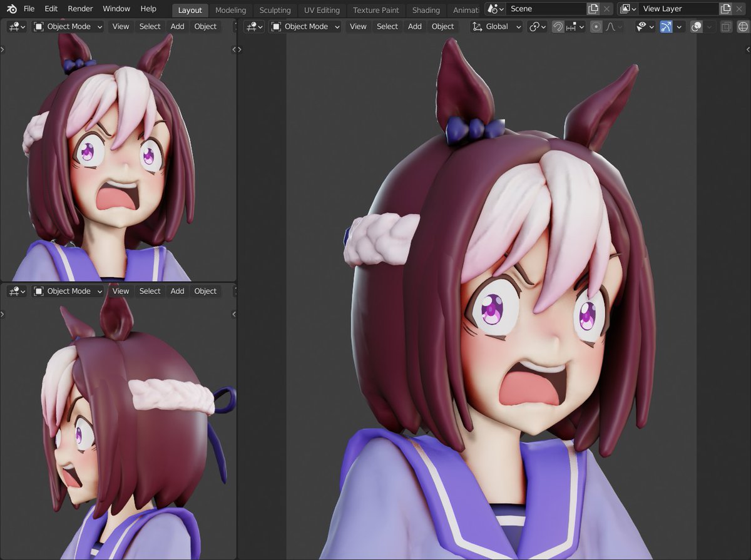The image size is (751, 560).
Task: Open the proportional editing falloff dropdown
Action: coord(613,26)
